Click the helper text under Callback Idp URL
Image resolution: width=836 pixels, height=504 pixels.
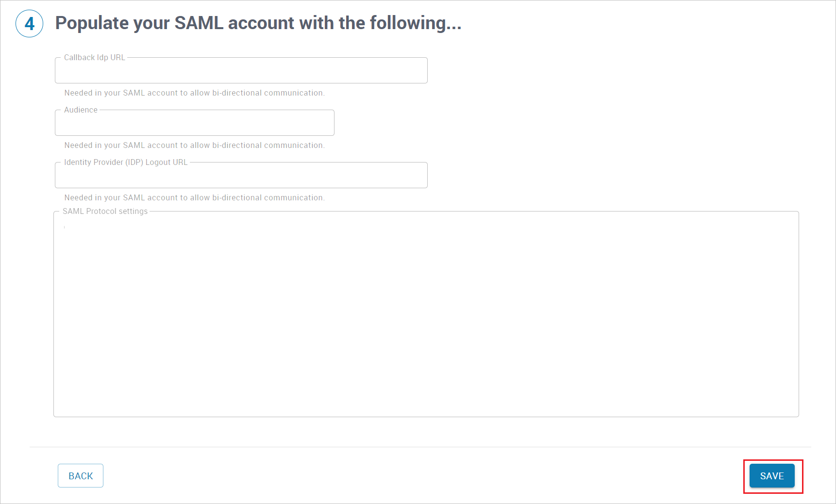pyautogui.click(x=194, y=93)
